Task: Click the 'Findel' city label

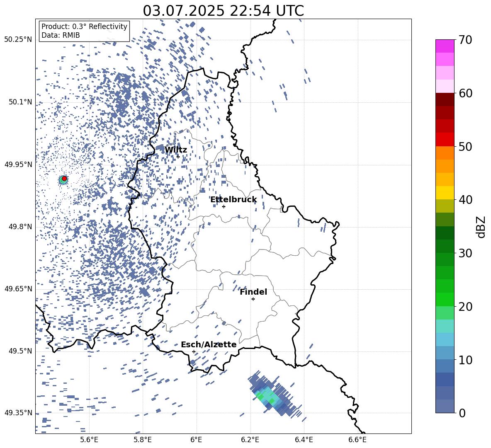Action: (253, 292)
